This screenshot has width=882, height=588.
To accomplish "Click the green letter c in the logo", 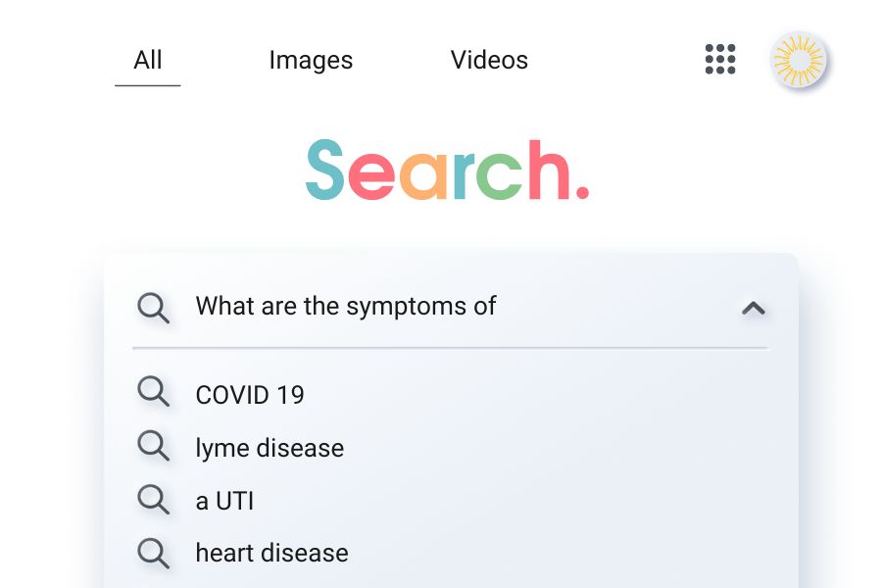I will point(496,175).
